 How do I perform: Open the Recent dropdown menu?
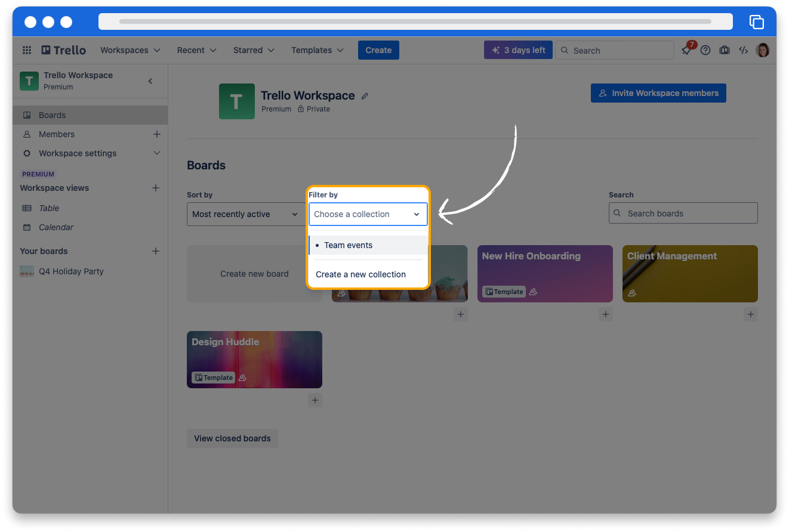click(x=196, y=50)
